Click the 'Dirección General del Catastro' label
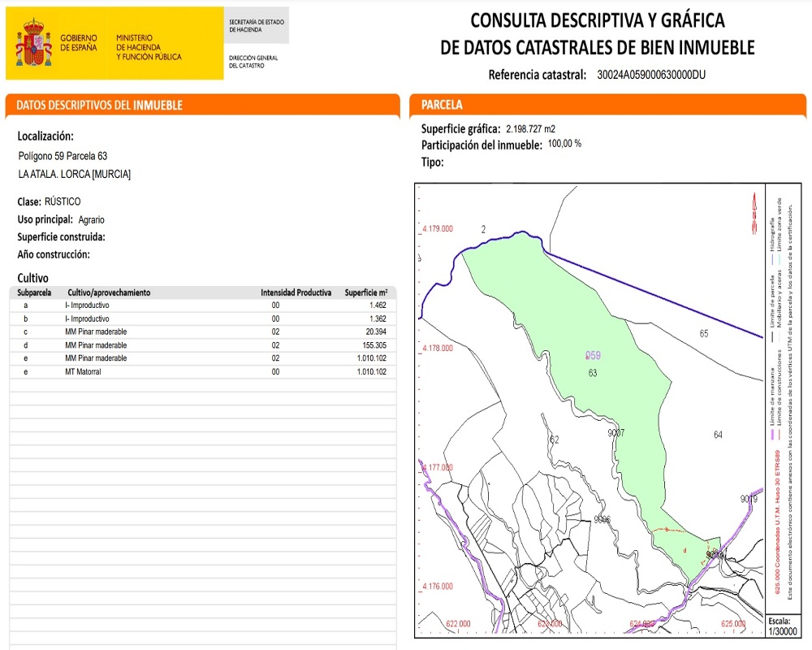This screenshot has height=650, width=812. coord(253,62)
